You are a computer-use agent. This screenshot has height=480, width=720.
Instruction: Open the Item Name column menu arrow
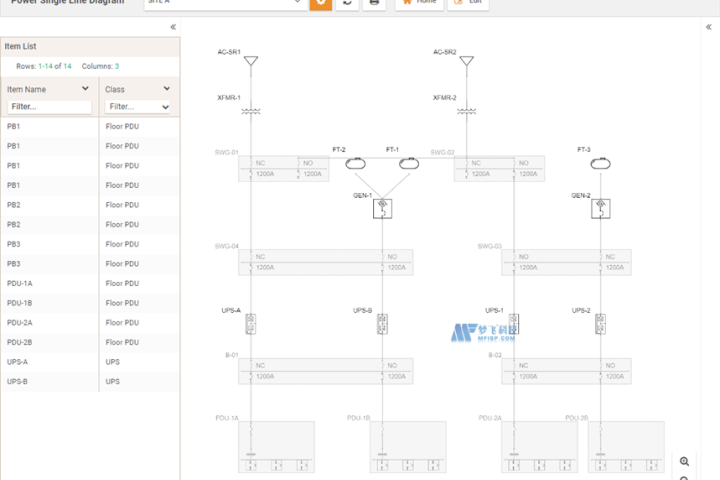[x=85, y=89]
